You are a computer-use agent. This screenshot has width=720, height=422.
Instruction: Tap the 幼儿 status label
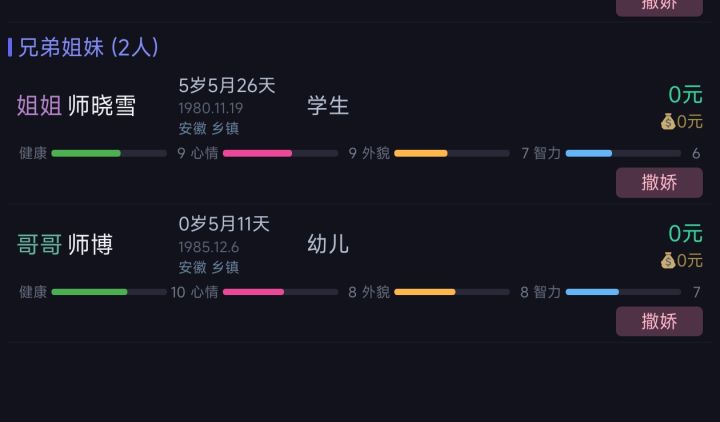point(328,244)
